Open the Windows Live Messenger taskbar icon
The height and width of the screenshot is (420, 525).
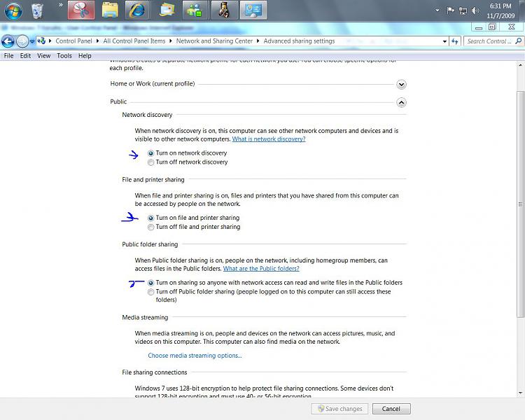tap(195, 10)
